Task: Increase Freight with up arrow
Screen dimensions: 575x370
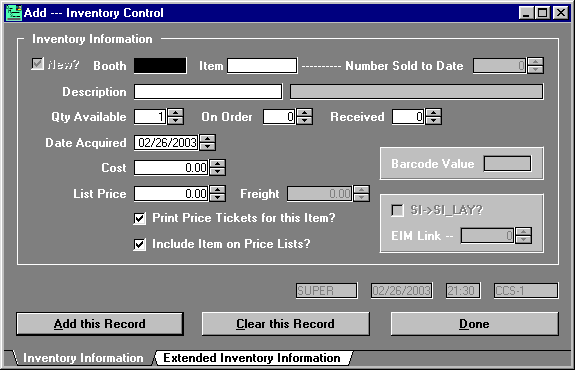Action: (x=362, y=190)
